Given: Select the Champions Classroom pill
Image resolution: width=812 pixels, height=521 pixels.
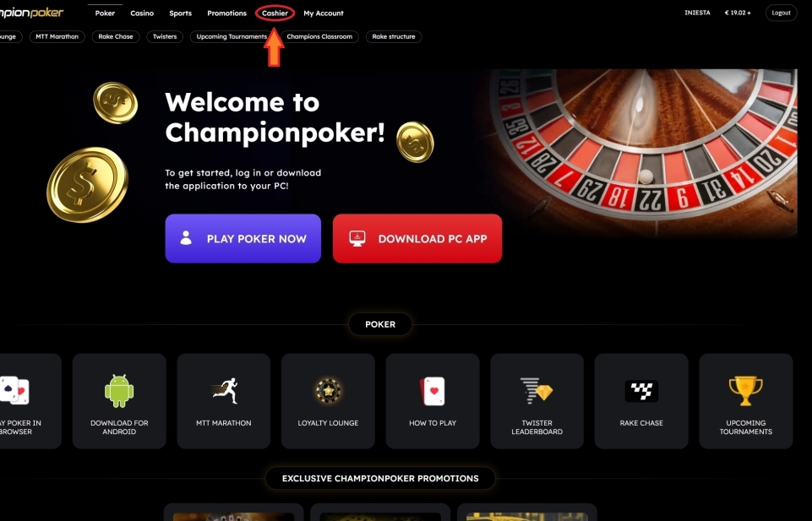Looking at the screenshot, I should 319,37.
